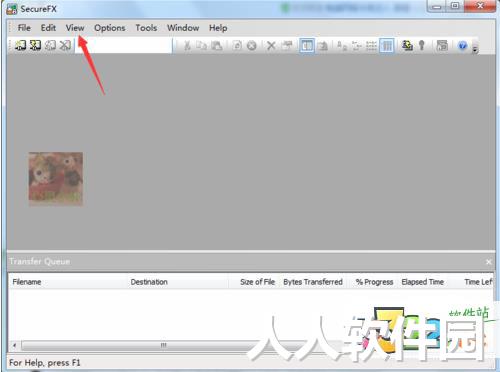
Task: Click the Quick Connect toolbar icon
Action: tap(35, 45)
